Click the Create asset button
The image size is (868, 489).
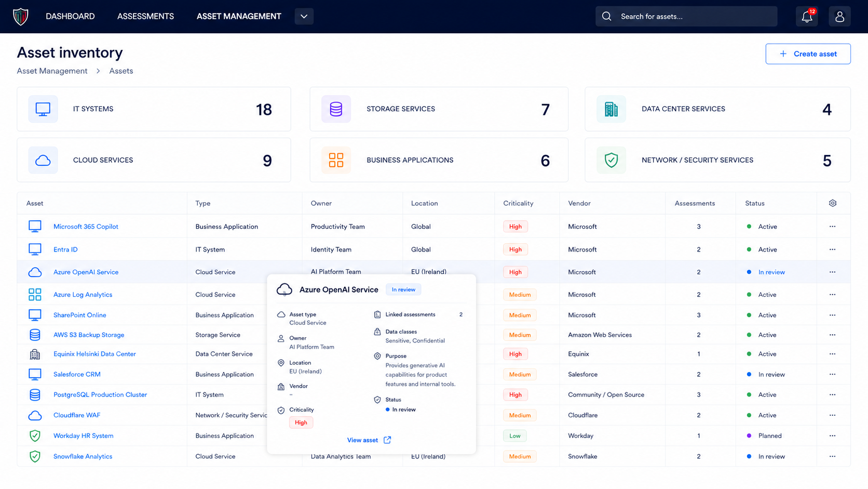point(808,54)
